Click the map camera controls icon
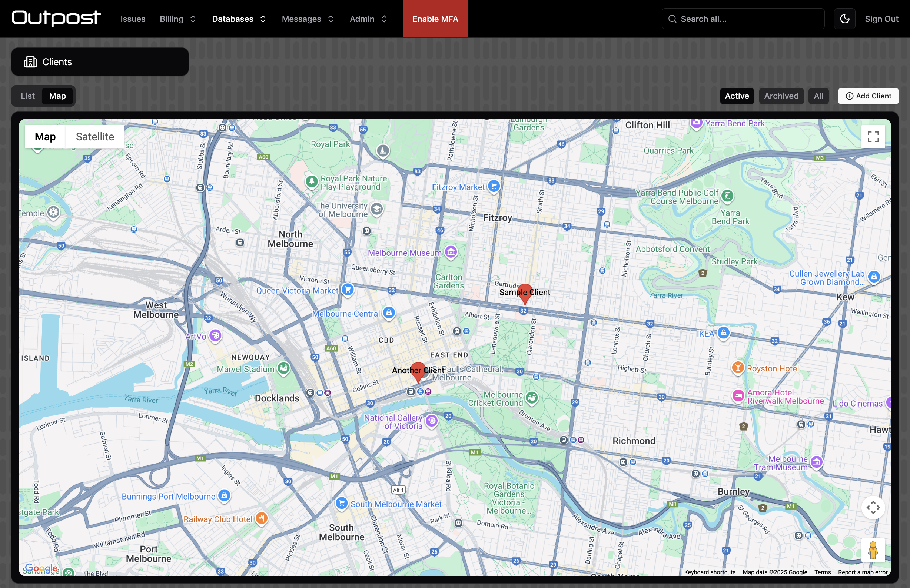910x588 pixels. coord(873,507)
